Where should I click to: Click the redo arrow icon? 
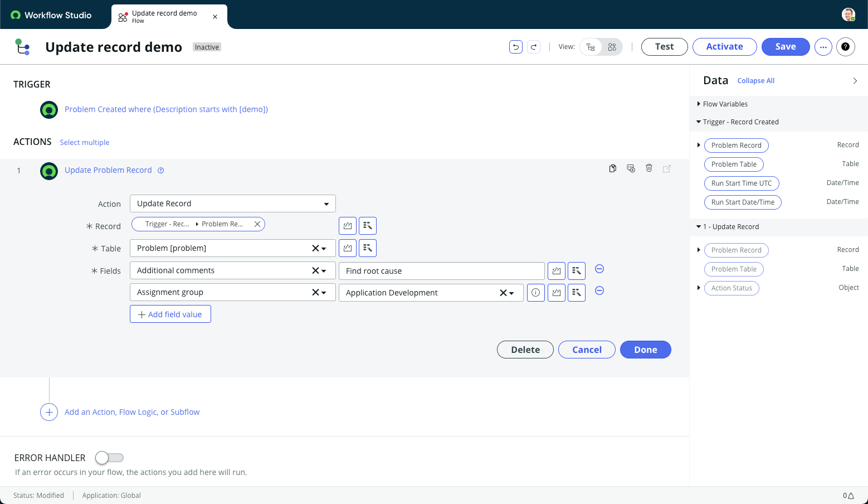[x=534, y=47]
